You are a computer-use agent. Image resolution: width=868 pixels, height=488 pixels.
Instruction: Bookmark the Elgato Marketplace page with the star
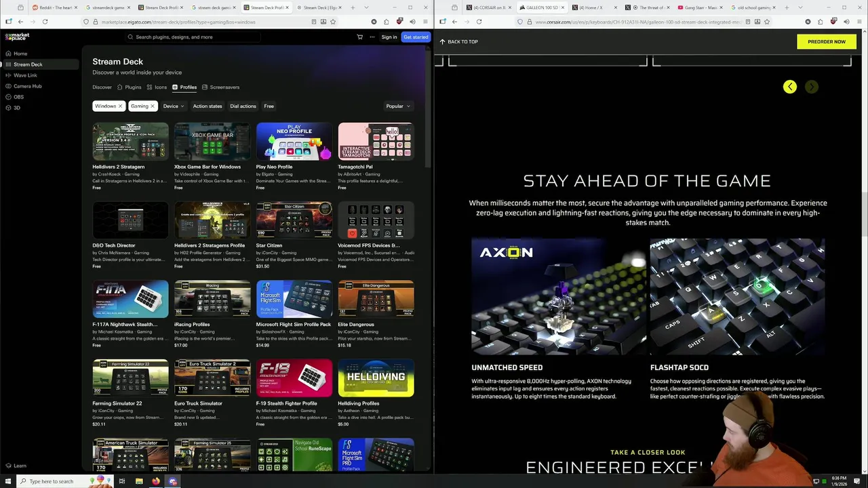tap(334, 22)
